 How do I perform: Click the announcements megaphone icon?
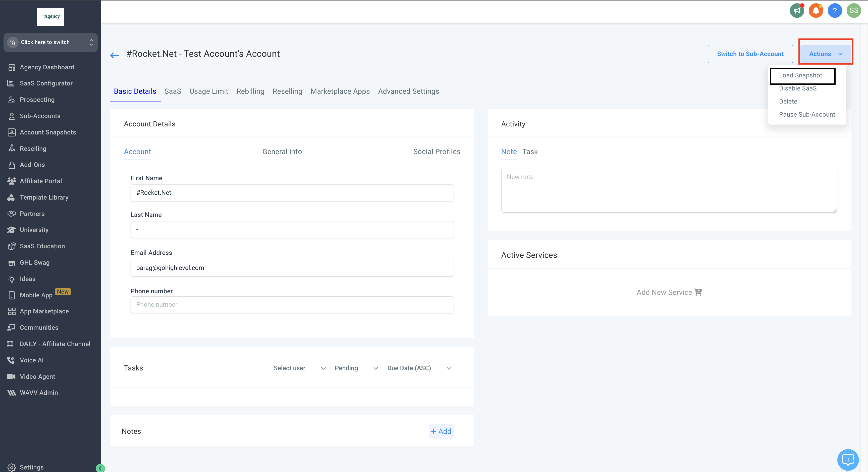click(x=797, y=11)
